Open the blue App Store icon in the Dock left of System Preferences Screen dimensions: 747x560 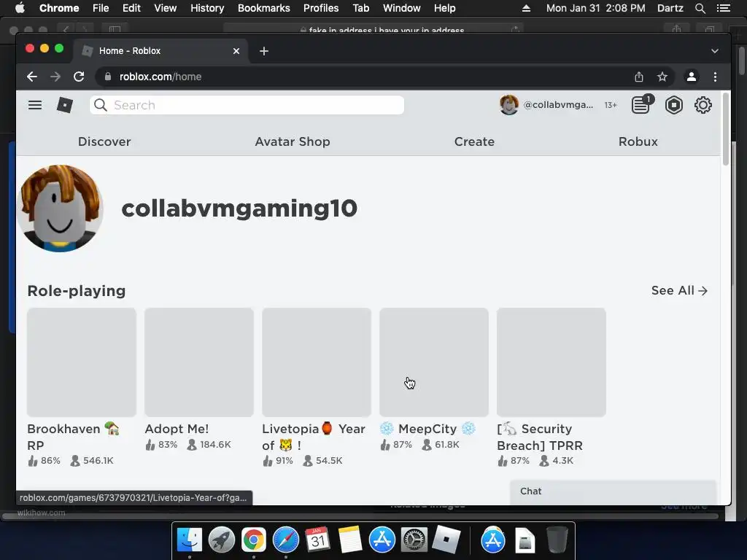(382, 540)
